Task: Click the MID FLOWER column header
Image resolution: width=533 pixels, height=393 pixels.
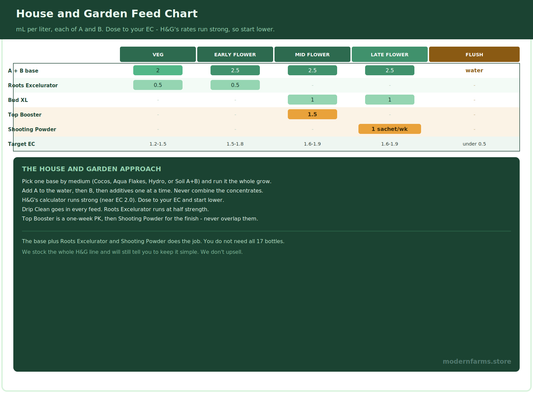Action: point(312,54)
